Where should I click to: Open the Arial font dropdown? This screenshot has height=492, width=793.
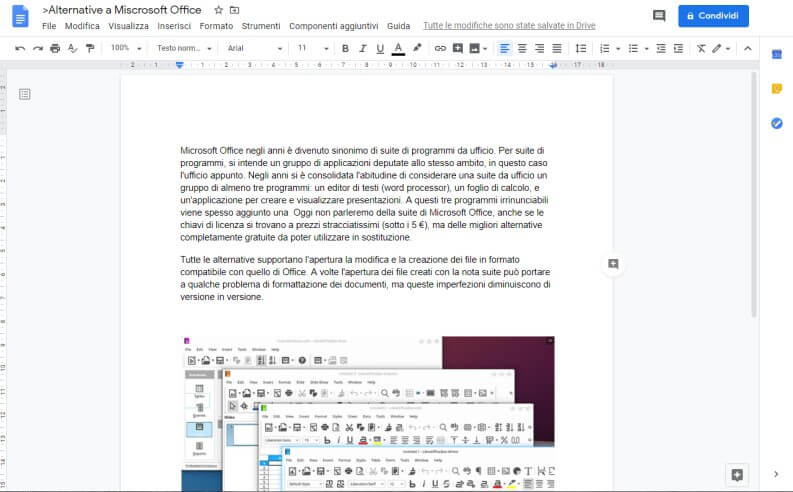(x=254, y=48)
